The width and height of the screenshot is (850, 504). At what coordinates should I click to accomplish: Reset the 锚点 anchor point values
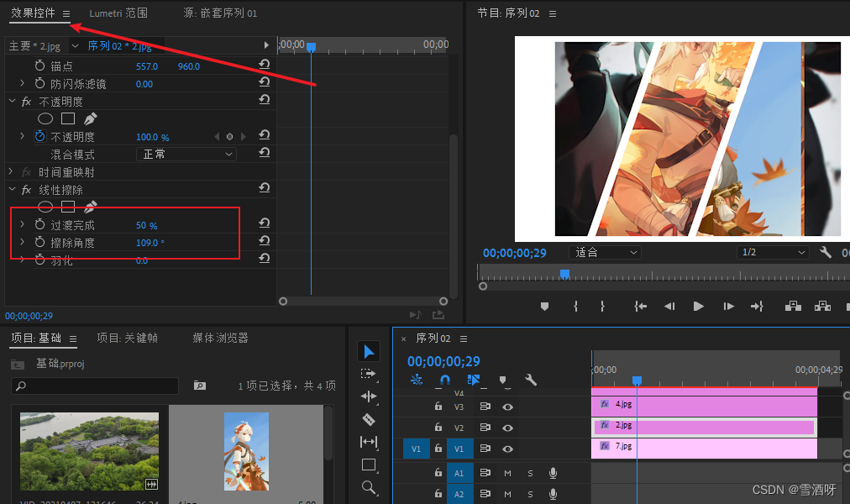click(264, 65)
